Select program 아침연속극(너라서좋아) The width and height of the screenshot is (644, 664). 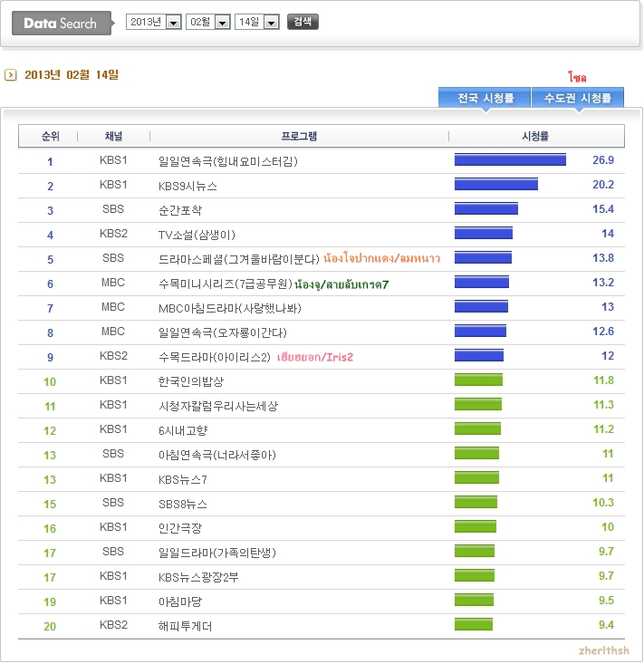click(217, 455)
